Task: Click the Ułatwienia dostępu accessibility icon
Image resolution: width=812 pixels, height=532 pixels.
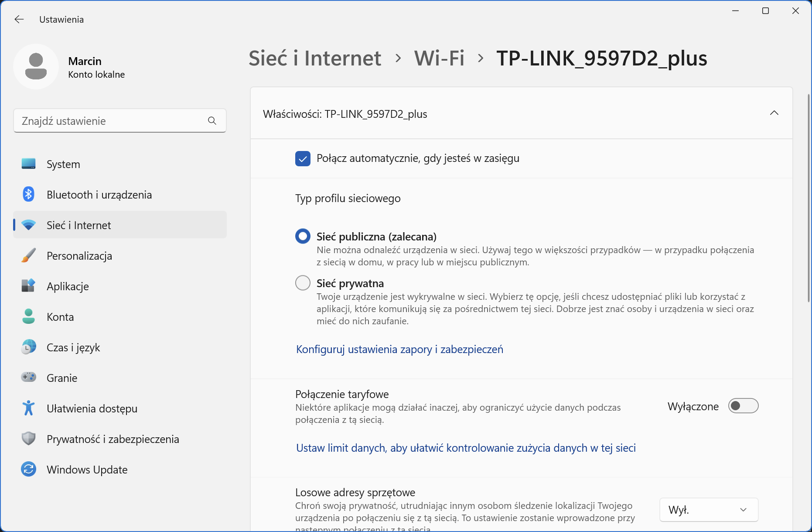Action: pyautogui.click(x=28, y=408)
